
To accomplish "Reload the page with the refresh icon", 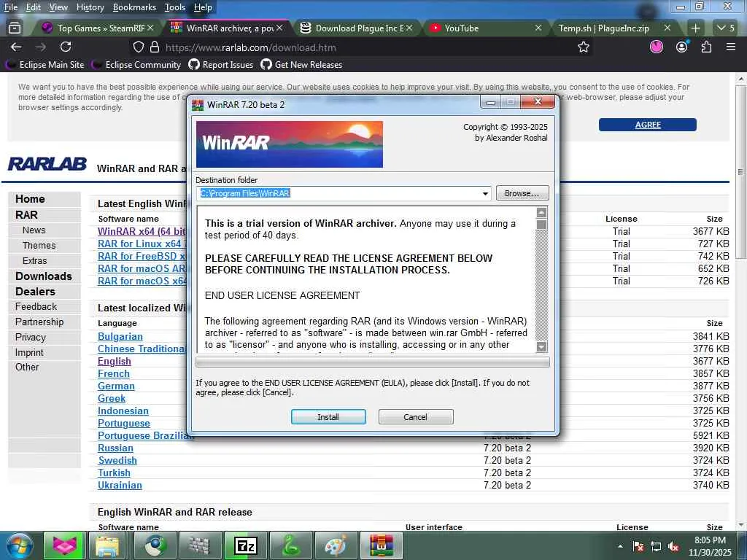I will [x=66, y=47].
